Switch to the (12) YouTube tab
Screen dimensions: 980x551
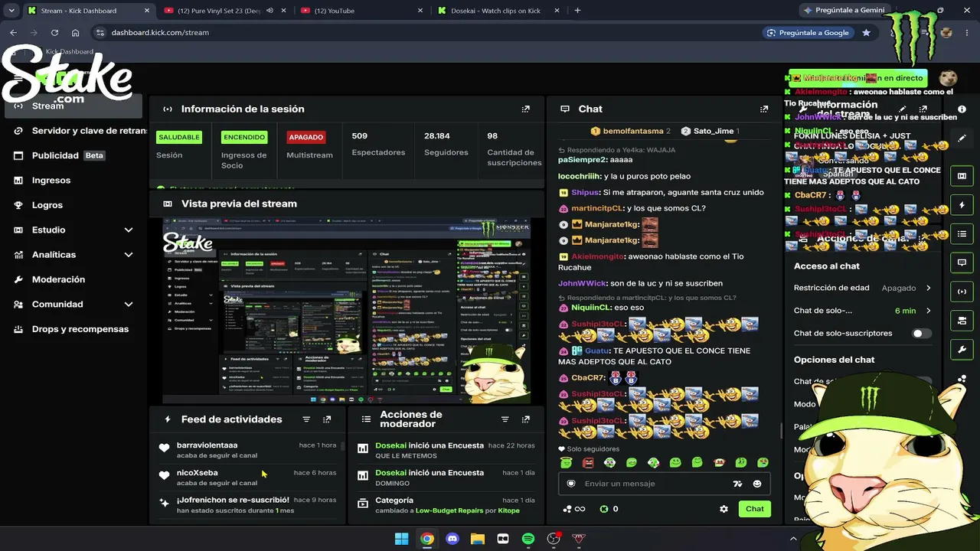coord(360,11)
